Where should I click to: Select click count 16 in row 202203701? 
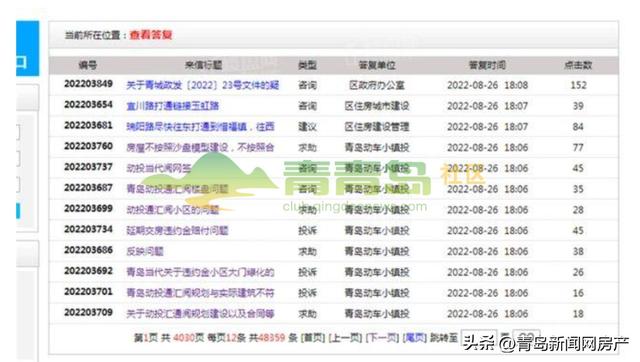point(578,293)
